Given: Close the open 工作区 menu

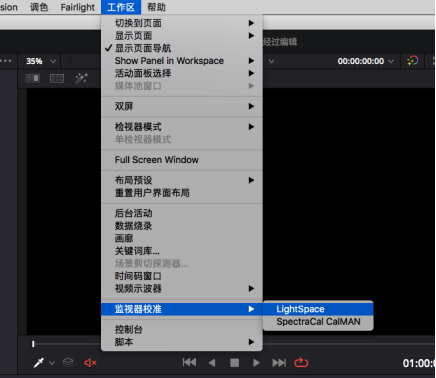Looking at the screenshot, I should pyautogui.click(x=121, y=7).
